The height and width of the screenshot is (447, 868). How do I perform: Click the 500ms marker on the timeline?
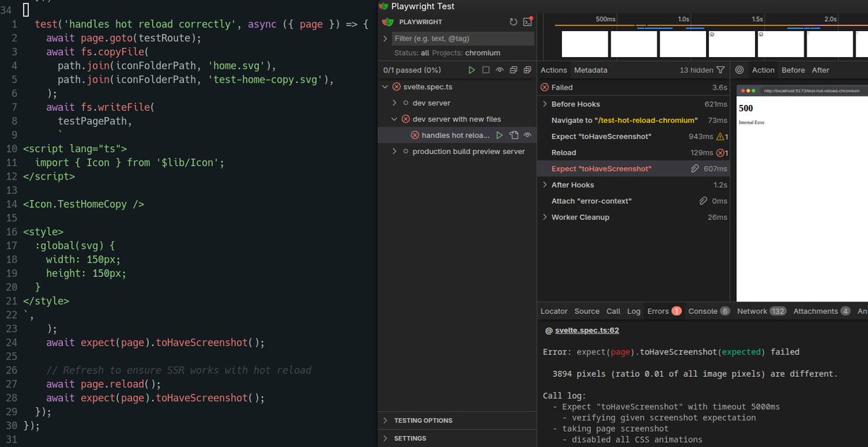click(x=605, y=19)
